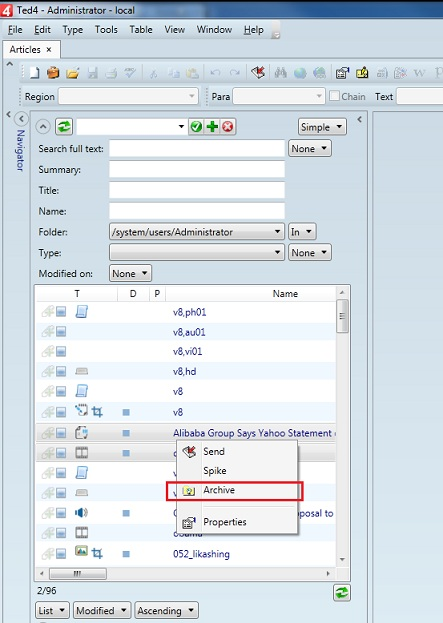Click the copy toolbar icon
This screenshot has width=443, height=623.
point(174,73)
